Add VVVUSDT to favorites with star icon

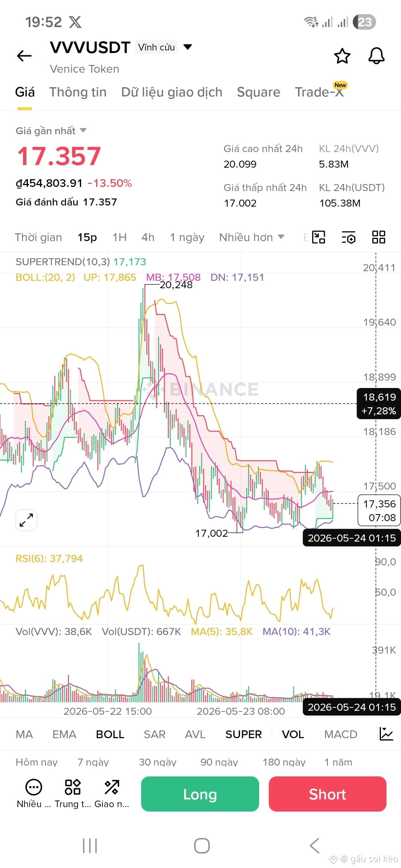coord(342,56)
